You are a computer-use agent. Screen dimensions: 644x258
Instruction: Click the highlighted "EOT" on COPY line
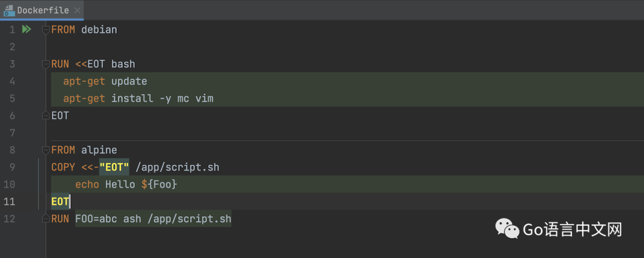114,167
